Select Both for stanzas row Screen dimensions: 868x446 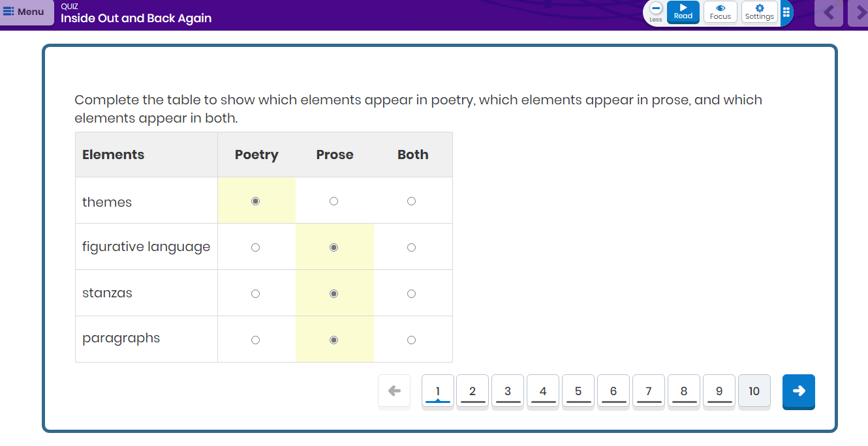pos(411,294)
